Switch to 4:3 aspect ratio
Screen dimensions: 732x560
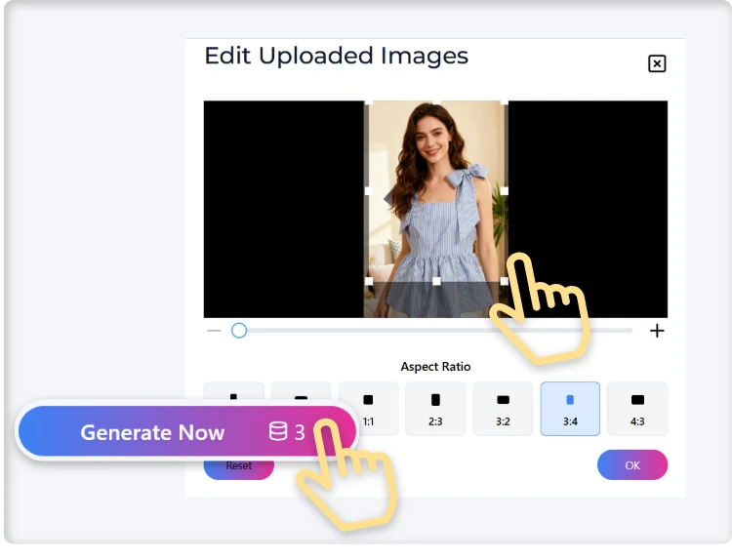(x=637, y=409)
